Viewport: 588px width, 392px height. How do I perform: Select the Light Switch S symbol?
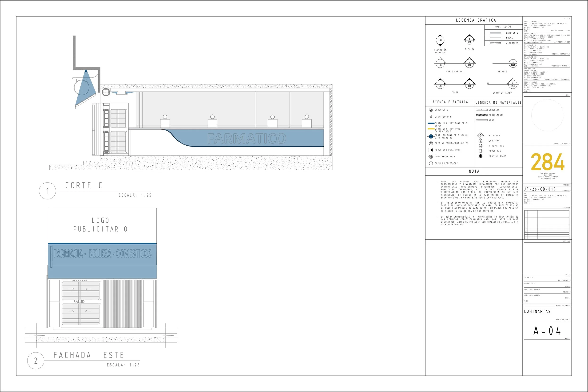point(431,117)
